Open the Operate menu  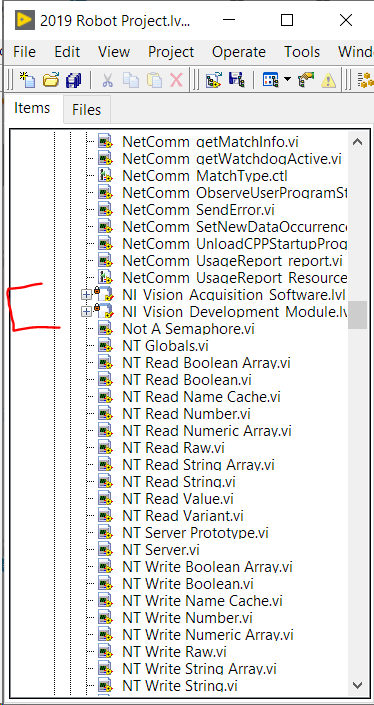239,52
